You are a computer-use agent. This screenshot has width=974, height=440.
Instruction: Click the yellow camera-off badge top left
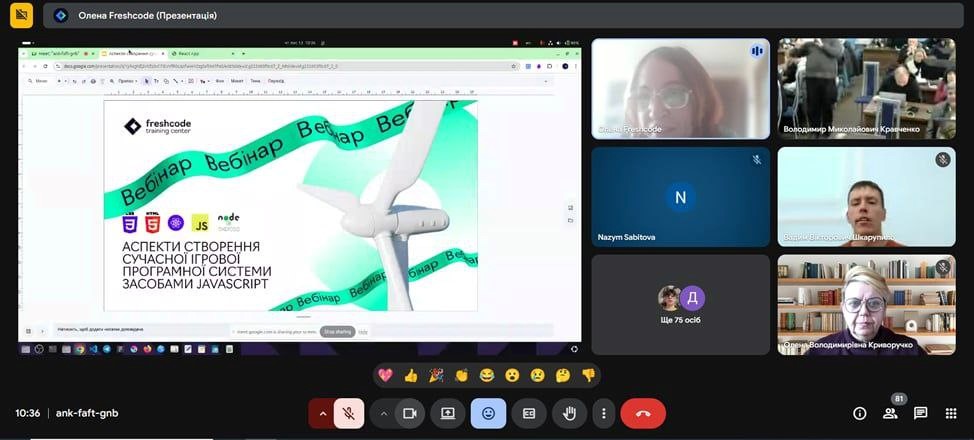[x=22, y=15]
